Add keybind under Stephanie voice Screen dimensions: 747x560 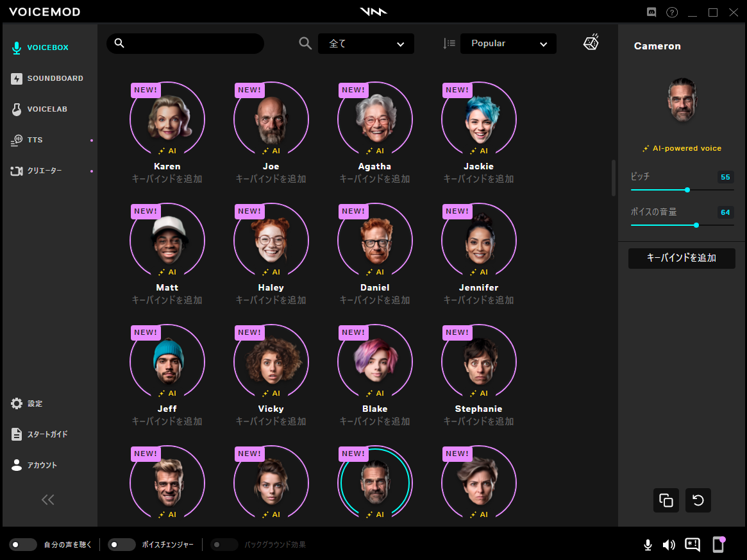(x=479, y=421)
